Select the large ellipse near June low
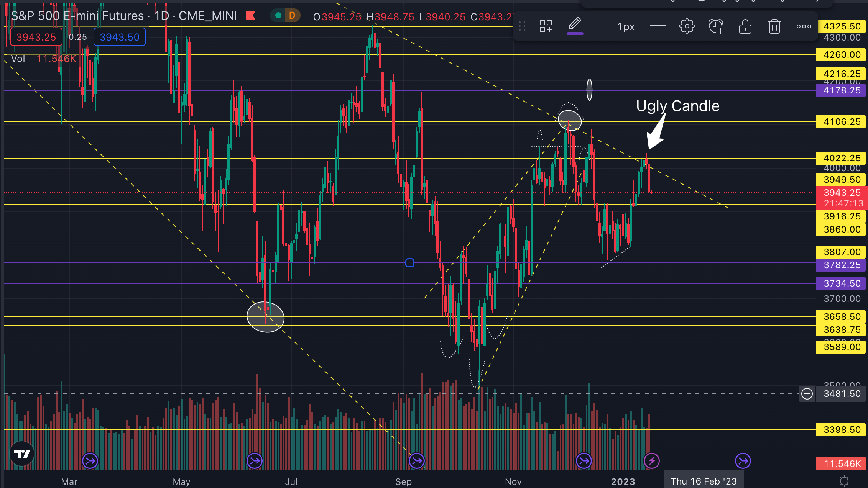The height and width of the screenshot is (488, 868). [x=265, y=317]
